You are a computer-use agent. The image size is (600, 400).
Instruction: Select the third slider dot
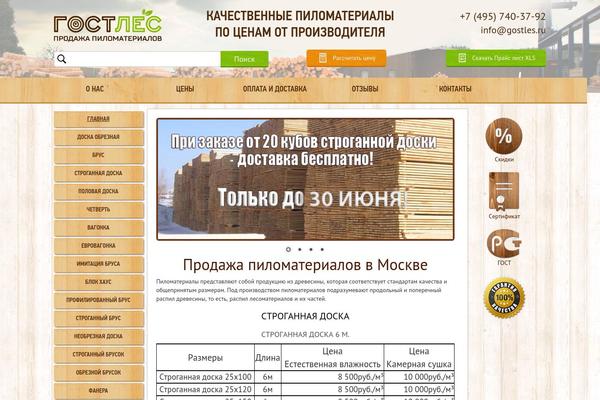click(x=311, y=249)
